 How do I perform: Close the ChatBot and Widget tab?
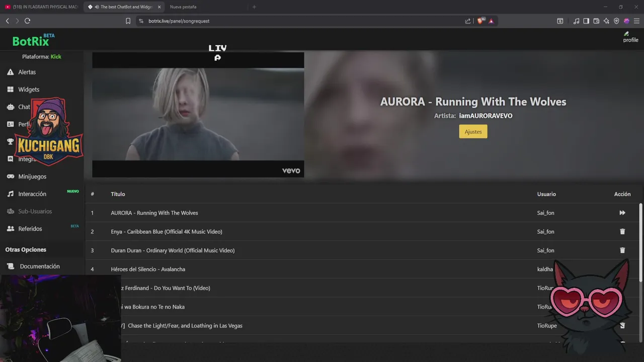click(x=159, y=7)
